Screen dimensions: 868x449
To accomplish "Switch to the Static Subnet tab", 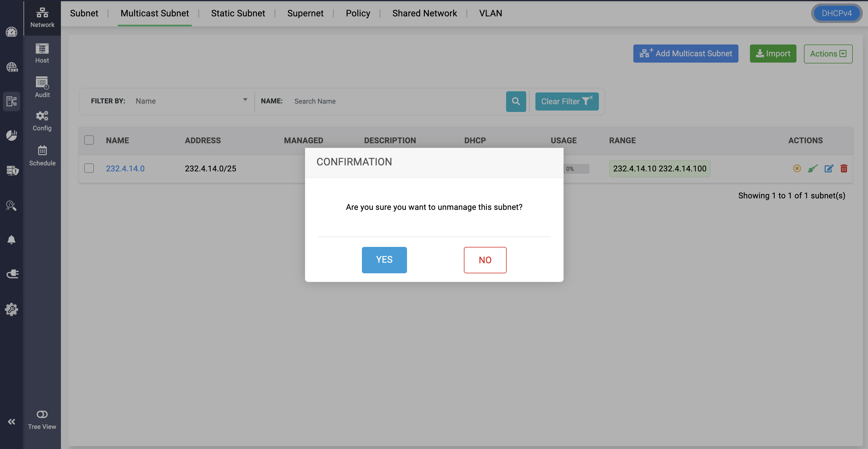I will [238, 13].
